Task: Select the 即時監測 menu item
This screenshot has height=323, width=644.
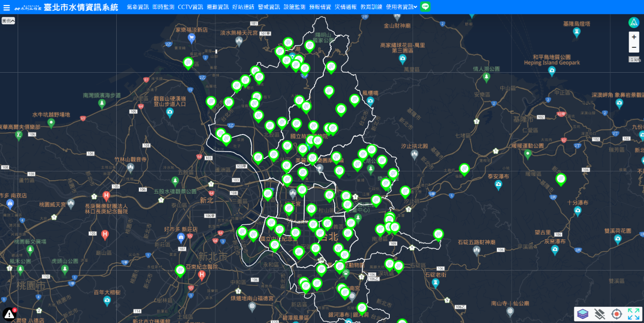Action: click(163, 7)
